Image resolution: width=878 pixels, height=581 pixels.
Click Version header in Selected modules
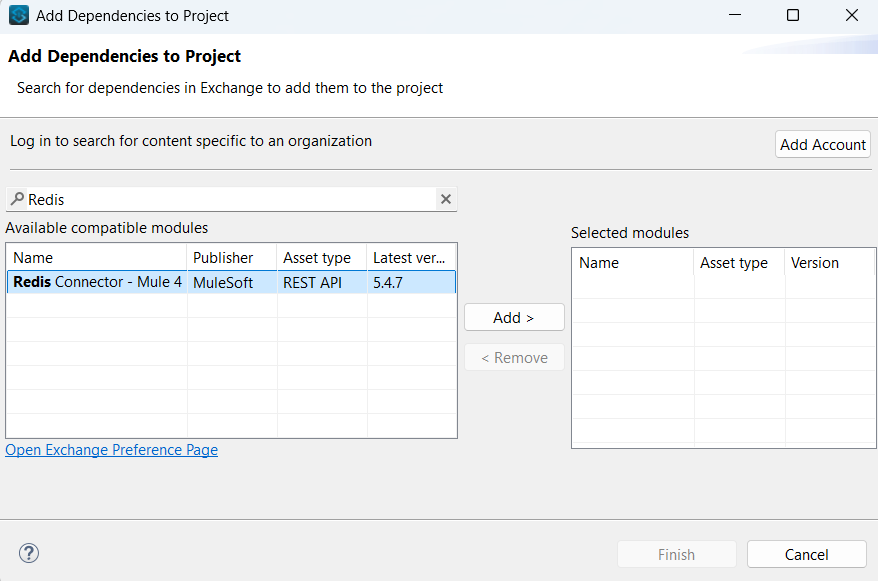[830, 263]
